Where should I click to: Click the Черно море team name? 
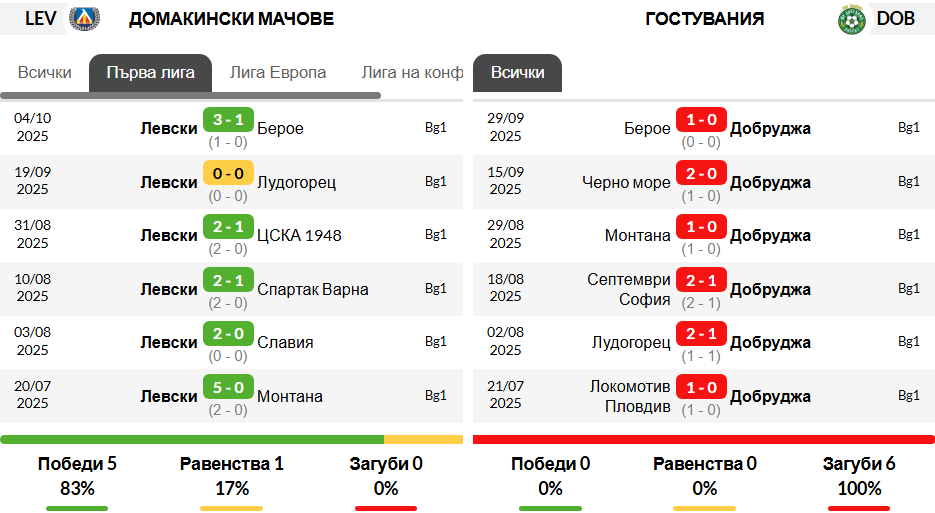[x=626, y=182]
